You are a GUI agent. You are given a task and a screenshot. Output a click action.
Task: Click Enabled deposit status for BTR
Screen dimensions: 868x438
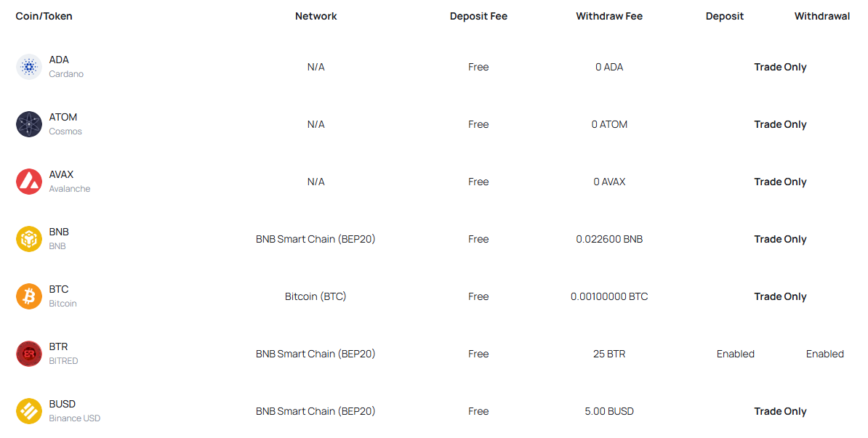tap(736, 354)
